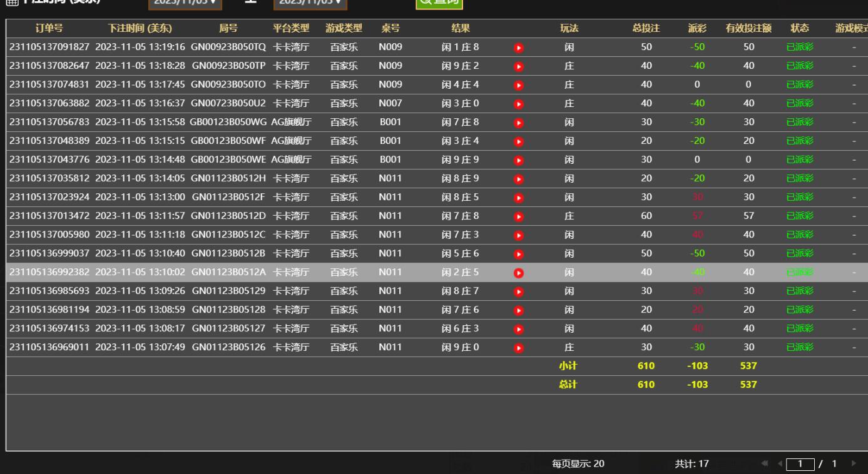Click play icon for round GN01123B05128
This screenshot has height=474, width=868.
point(518,310)
